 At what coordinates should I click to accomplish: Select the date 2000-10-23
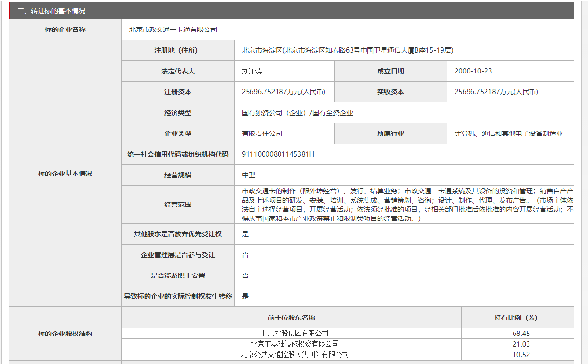pos(473,71)
